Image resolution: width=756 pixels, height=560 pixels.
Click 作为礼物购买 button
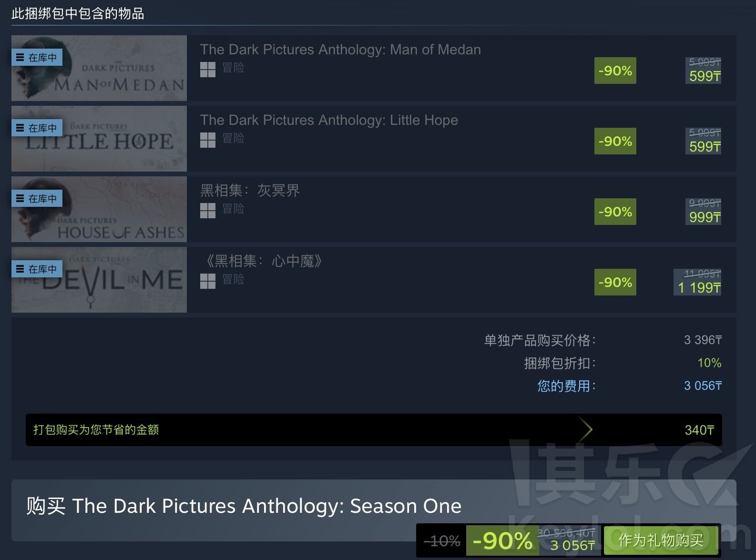coord(661,540)
